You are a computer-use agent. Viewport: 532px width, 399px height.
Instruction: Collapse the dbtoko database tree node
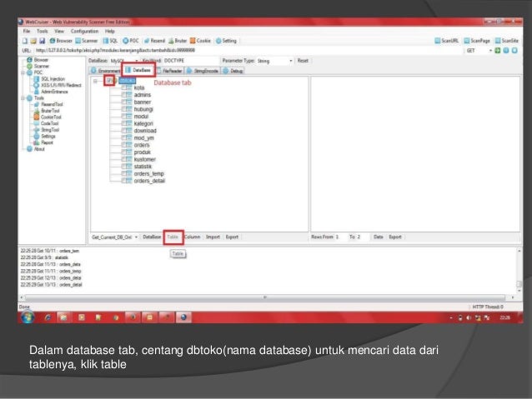tap(96, 81)
